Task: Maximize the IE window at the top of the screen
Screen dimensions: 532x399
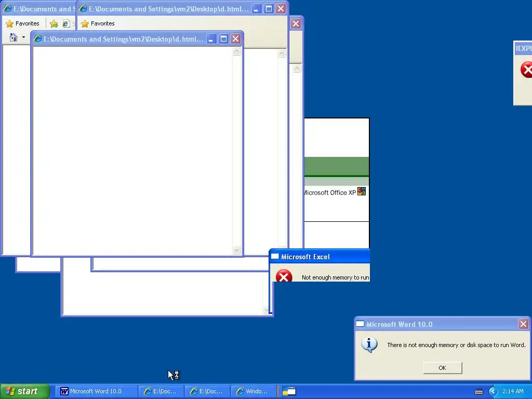Action: tap(269, 9)
